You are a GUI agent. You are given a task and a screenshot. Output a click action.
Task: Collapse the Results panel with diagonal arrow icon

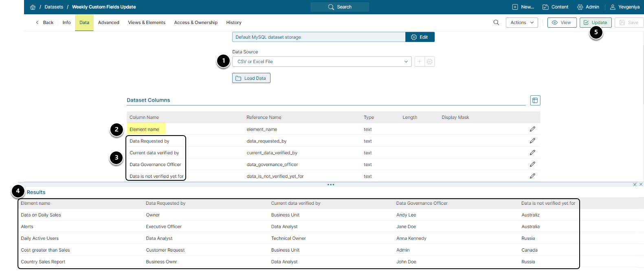point(635,184)
